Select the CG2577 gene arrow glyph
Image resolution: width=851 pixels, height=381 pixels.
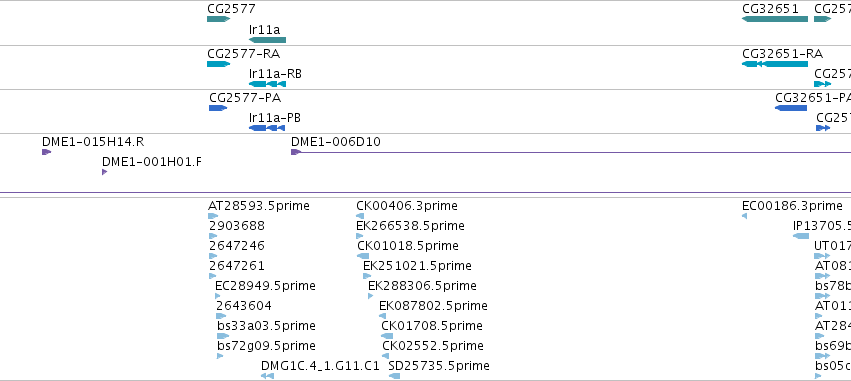click(x=218, y=19)
